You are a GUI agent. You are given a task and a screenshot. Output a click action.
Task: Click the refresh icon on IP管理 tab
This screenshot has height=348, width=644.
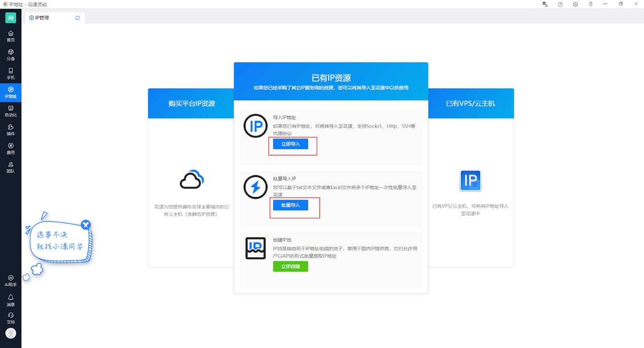[78, 18]
